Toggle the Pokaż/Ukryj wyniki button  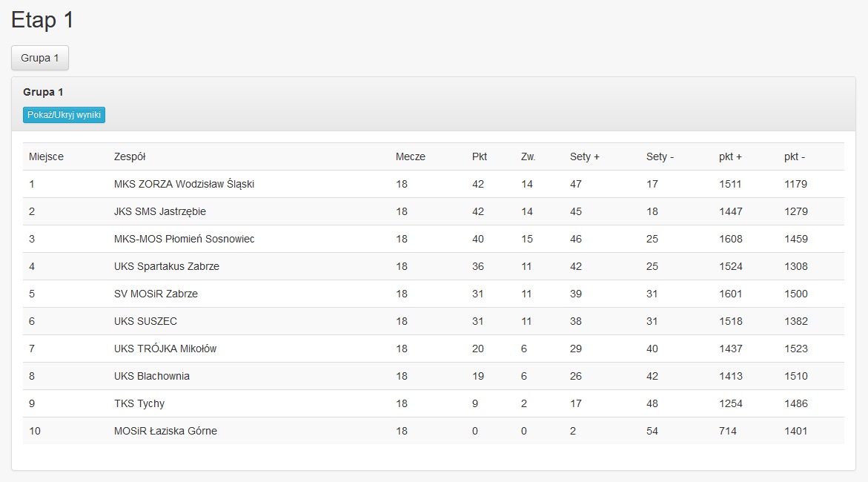tap(64, 115)
